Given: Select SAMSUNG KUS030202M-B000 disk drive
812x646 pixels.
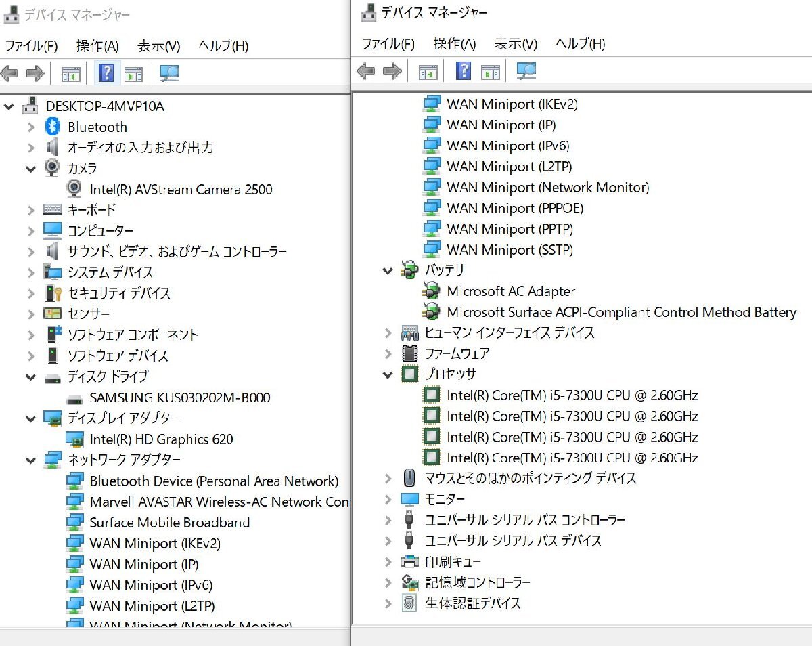Looking at the screenshot, I should 180,397.
